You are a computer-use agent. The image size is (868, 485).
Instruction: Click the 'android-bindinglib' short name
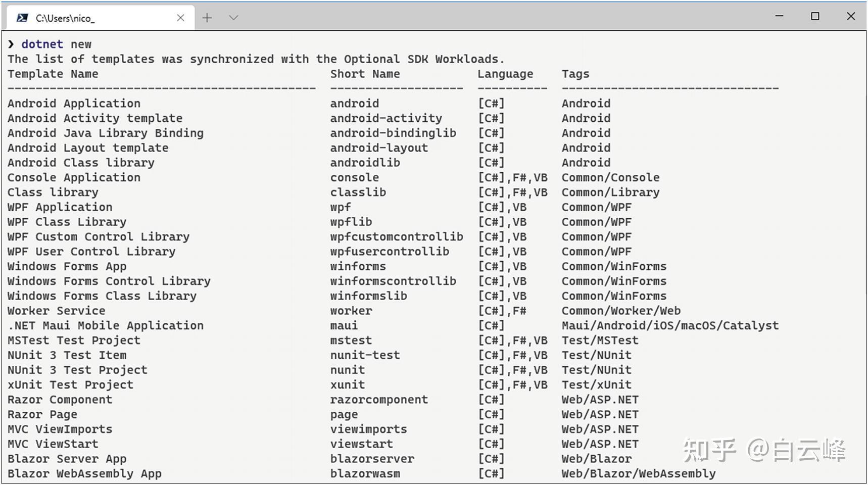(x=393, y=133)
